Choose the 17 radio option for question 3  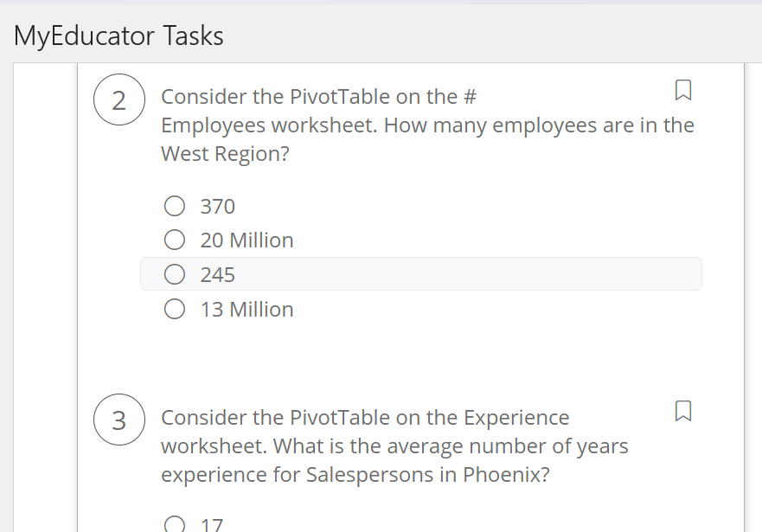(x=175, y=524)
